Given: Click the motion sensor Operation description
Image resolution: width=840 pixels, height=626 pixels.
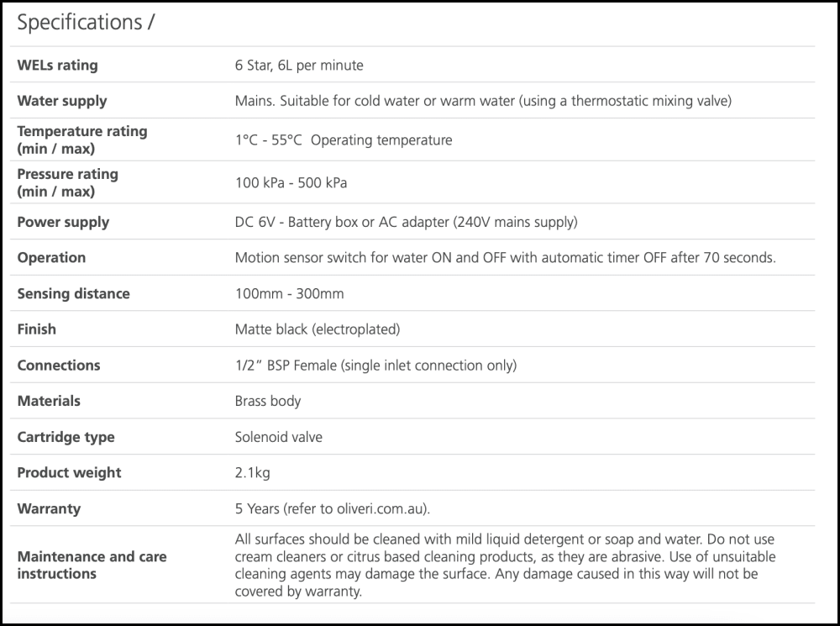Looking at the screenshot, I should click(x=505, y=258).
